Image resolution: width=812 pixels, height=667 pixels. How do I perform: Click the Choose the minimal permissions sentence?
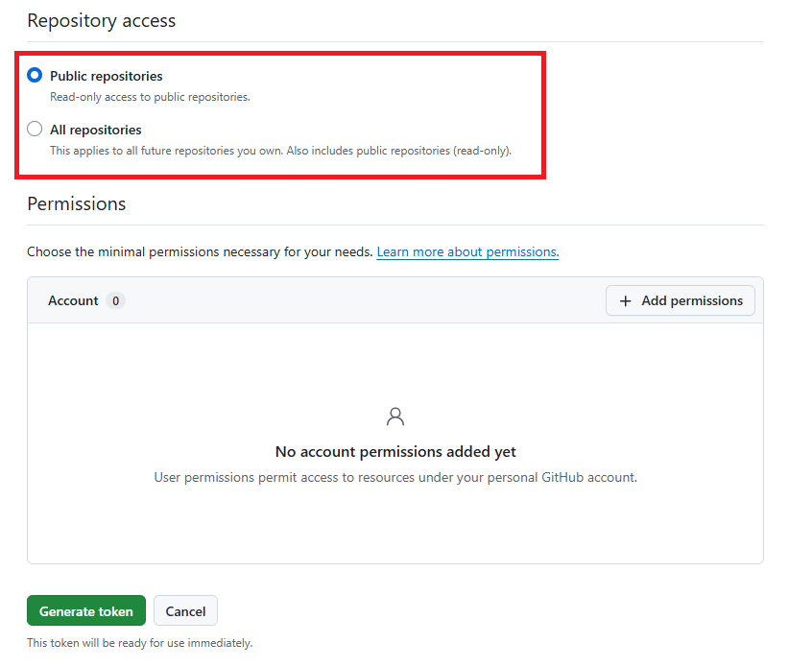pyautogui.click(x=200, y=251)
